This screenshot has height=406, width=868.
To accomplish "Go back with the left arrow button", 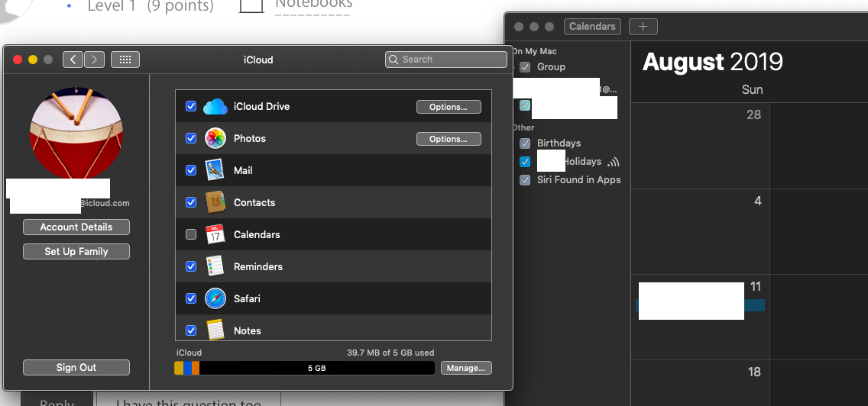I will 73,60.
